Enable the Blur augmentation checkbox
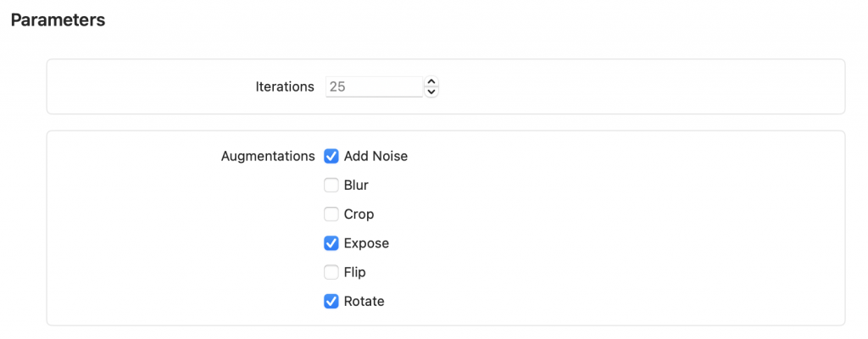868x339 pixels. [x=331, y=186]
